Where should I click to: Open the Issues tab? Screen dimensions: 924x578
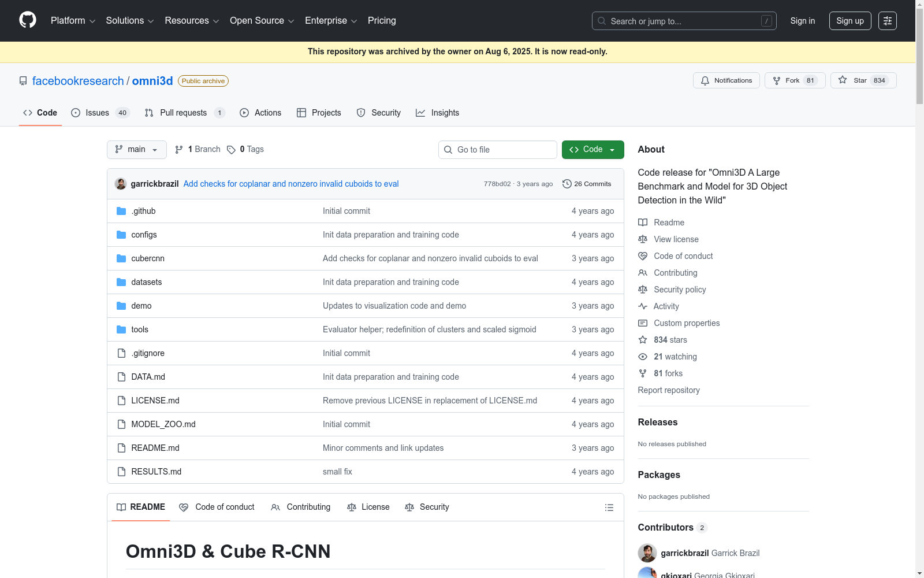coord(100,113)
